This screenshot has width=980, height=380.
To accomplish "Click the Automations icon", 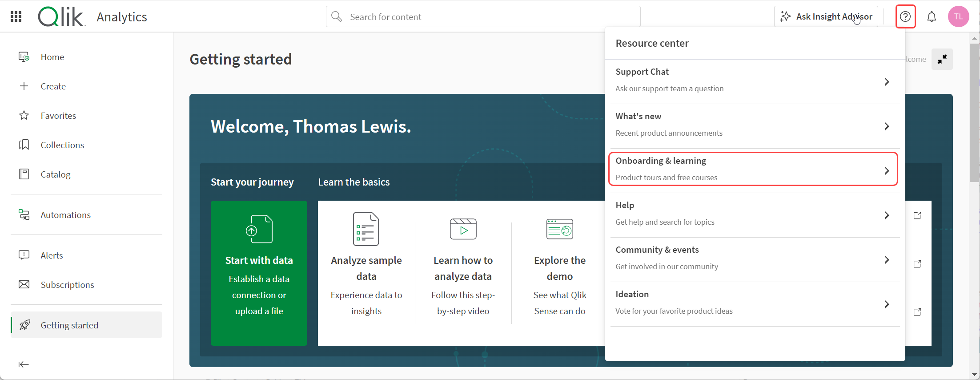I will 24,215.
